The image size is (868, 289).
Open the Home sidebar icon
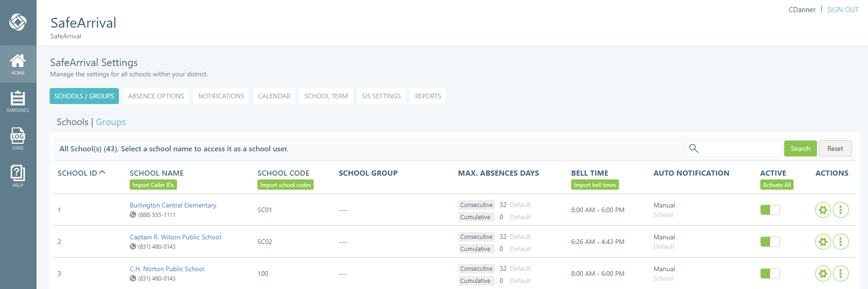18,64
